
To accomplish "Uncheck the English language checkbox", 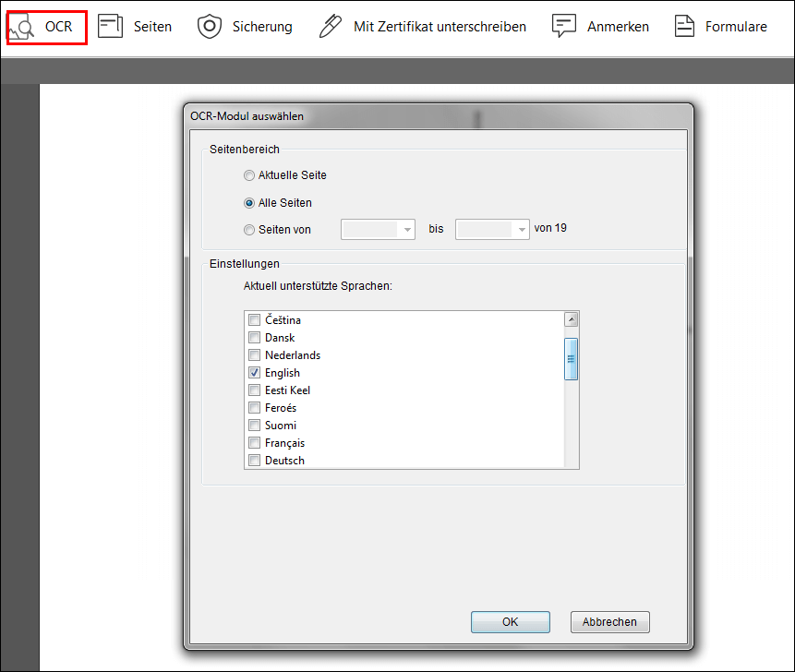I will [x=254, y=372].
